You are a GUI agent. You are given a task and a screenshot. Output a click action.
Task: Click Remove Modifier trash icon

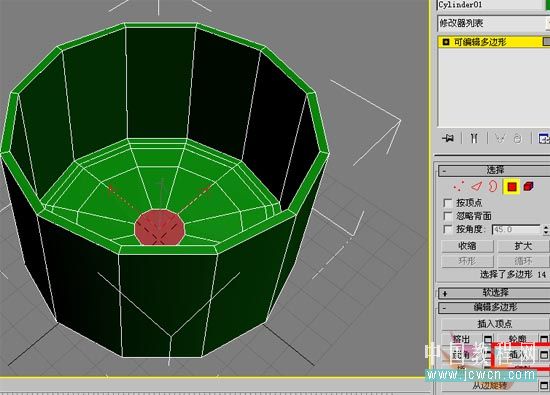click(517, 139)
